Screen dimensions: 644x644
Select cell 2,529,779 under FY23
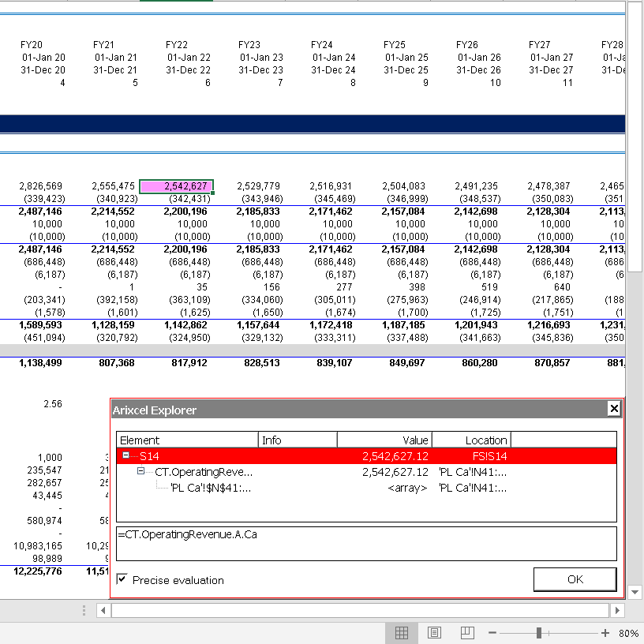pyautogui.click(x=258, y=186)
